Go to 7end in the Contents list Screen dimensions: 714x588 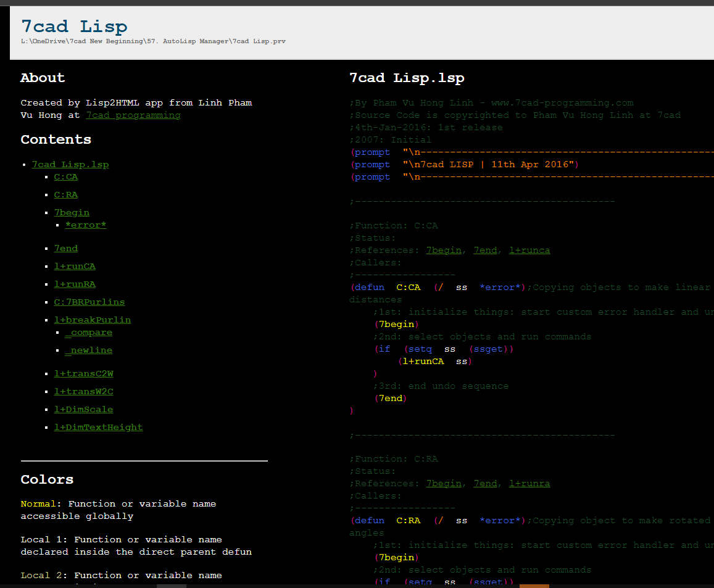65,249
